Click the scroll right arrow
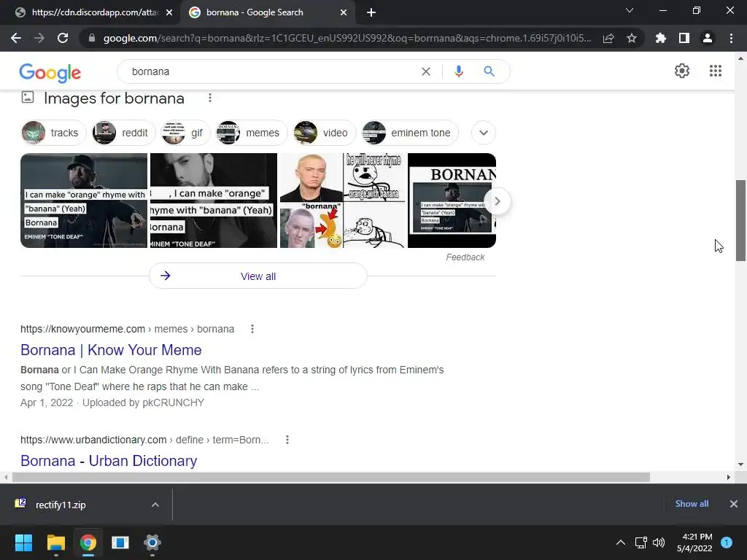 728,477
